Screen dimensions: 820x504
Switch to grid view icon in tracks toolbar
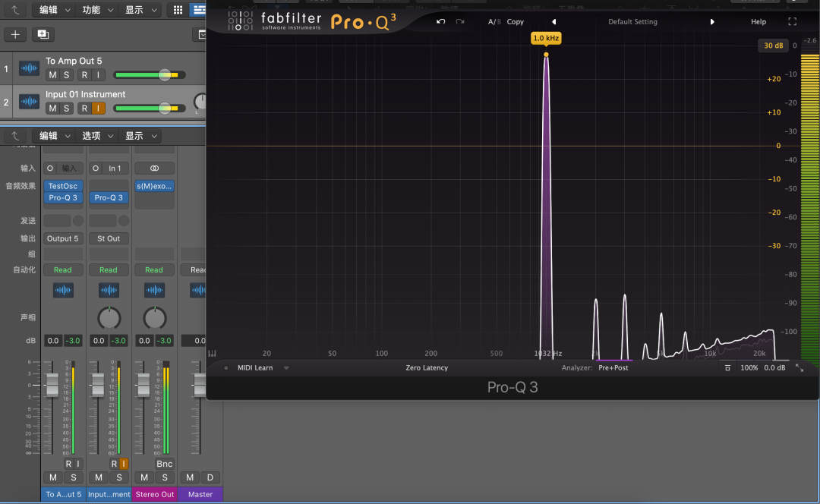178,9
